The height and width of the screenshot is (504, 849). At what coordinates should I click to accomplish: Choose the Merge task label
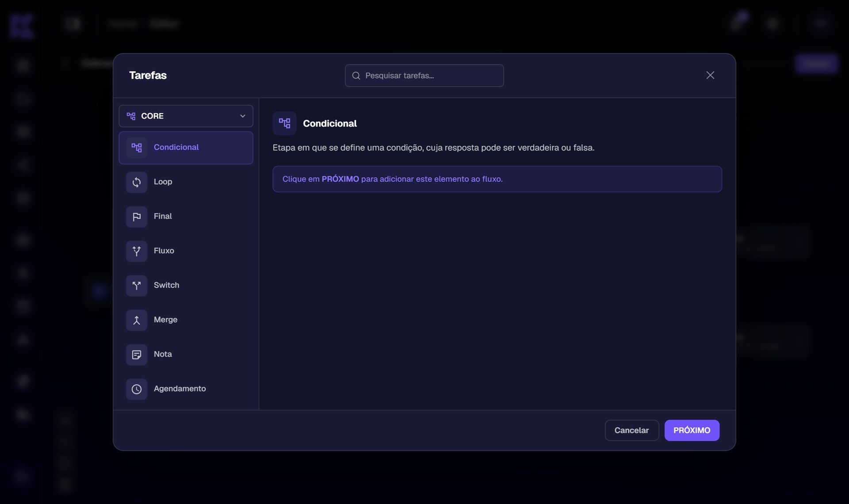(x=165, y=320)
